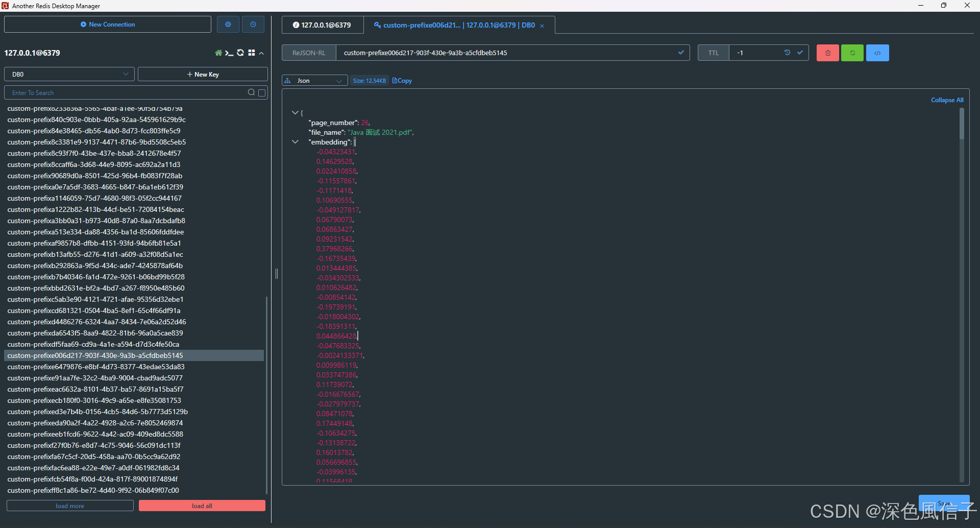Viewport: 980px width, 528px height.
Task: Click the info icon on 127.0.0.1@6379 tab
Action: [x=296, y=25]
